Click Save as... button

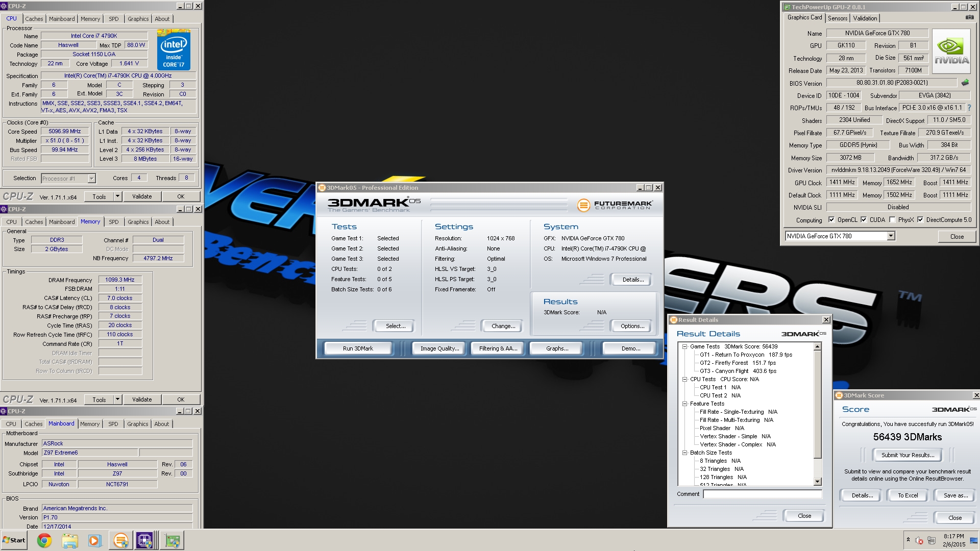[x=955, y=495]
